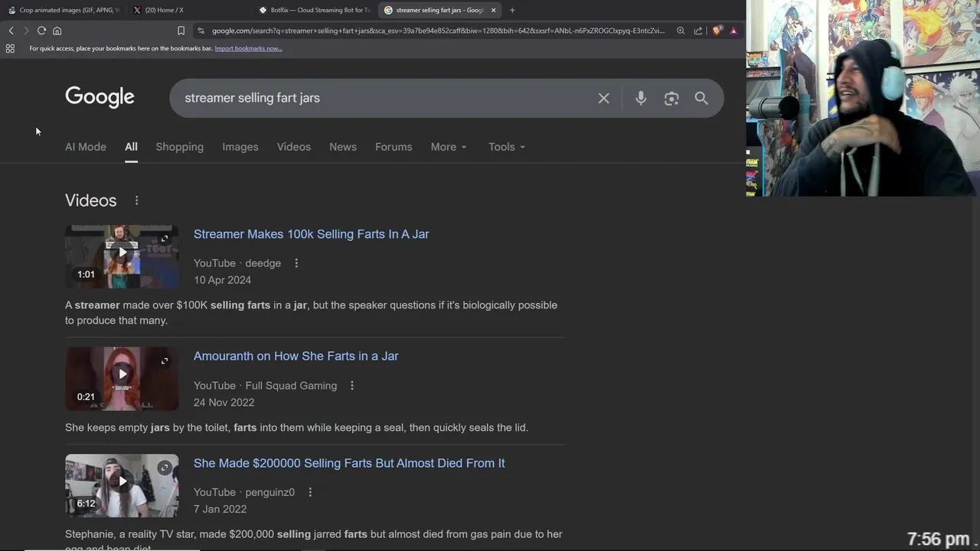
Task: Click the '7 Jan 2022' date text
Action: [220, 509]
